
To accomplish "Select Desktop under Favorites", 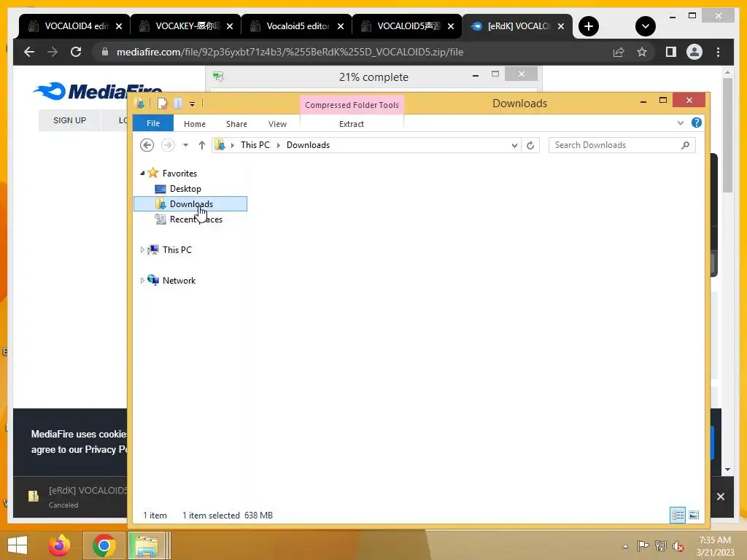I will click(x=185, y=189).
